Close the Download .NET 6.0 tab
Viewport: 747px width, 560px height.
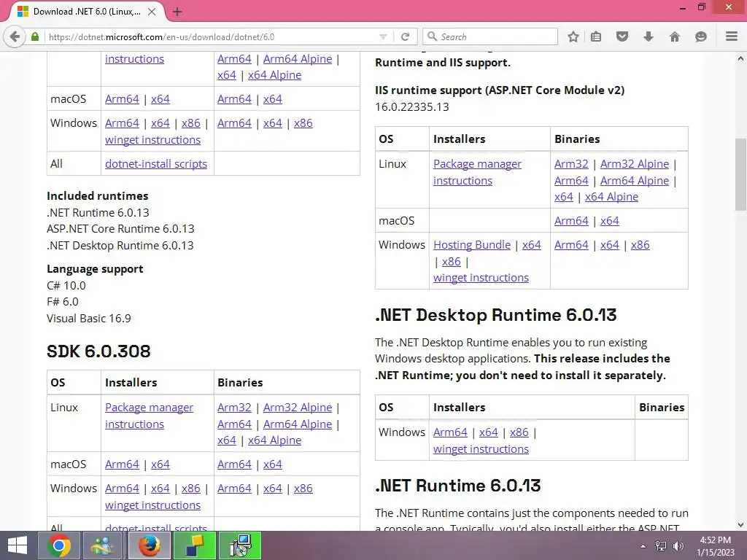(x=152, y=12)
